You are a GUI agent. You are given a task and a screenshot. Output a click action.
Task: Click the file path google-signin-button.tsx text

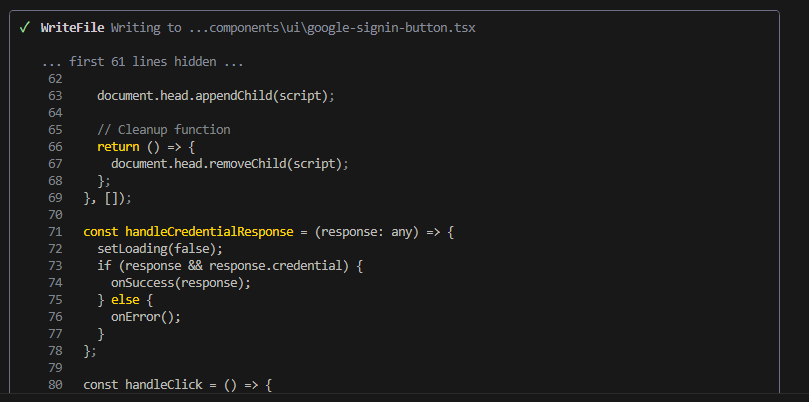tap(332, 28)
